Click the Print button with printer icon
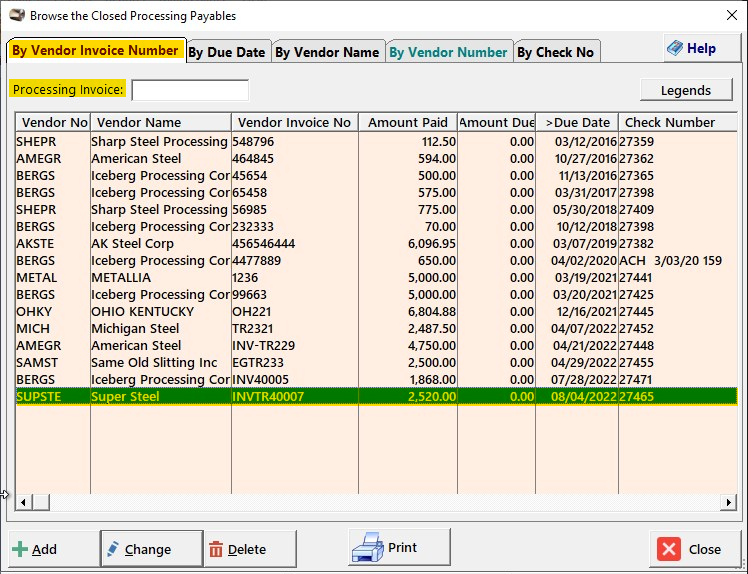Viewport: 748px width, 574px height. coord(399,547)
